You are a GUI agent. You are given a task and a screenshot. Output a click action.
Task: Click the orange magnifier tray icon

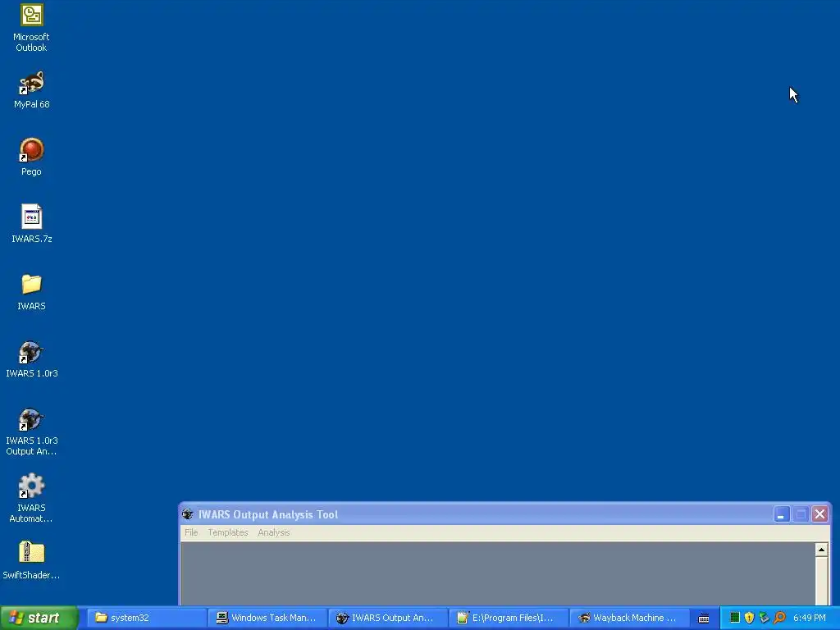[779, 618]
